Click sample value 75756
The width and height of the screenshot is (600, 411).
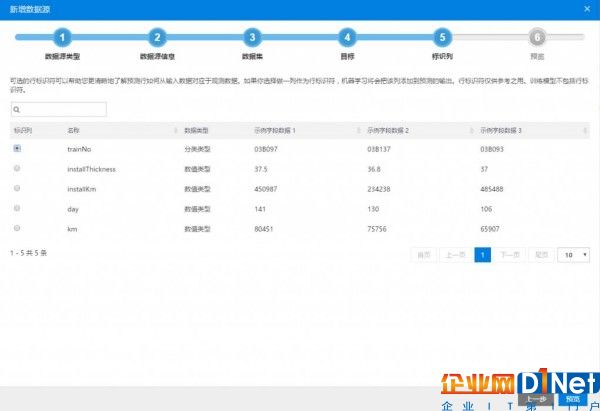click(x=377, y=229)
